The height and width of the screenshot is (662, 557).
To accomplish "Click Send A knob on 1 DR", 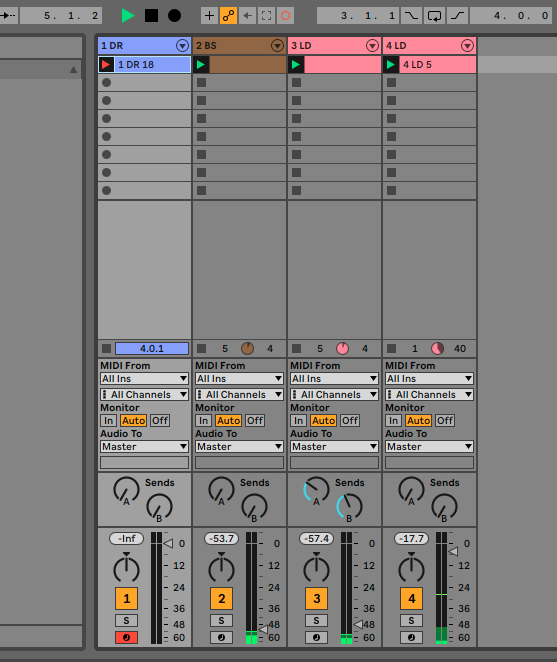I will pyautogui.click(x=126, y=490).
